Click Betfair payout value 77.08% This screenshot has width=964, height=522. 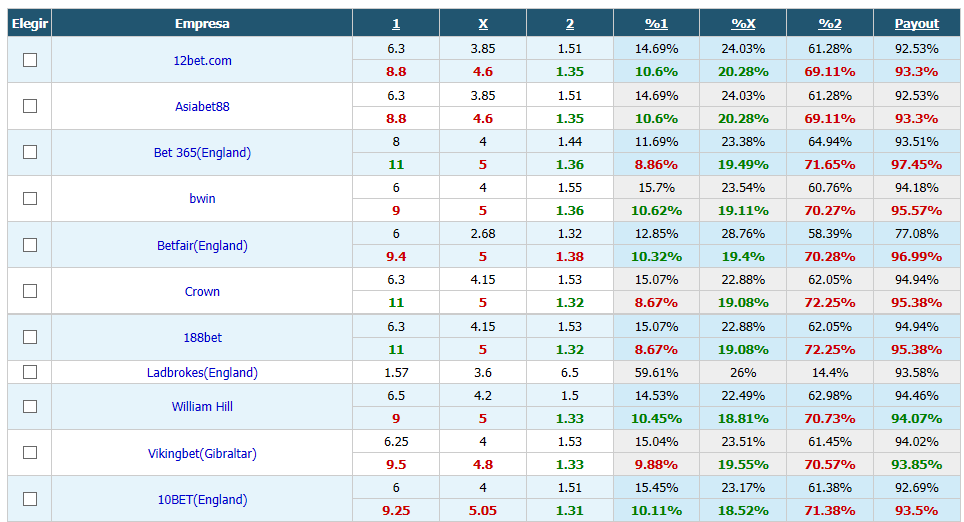coord(917,234)
